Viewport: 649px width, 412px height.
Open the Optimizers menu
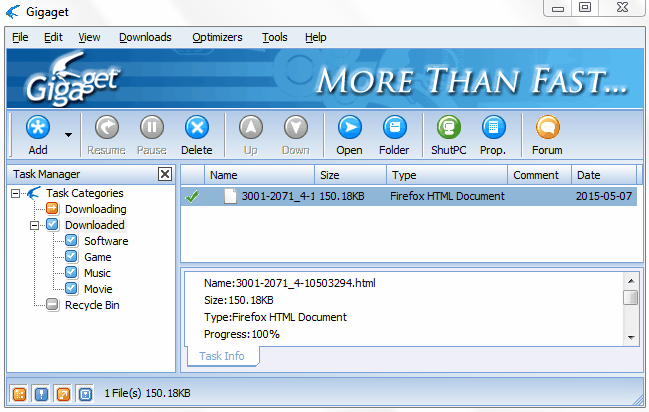[x=217, y=37]
